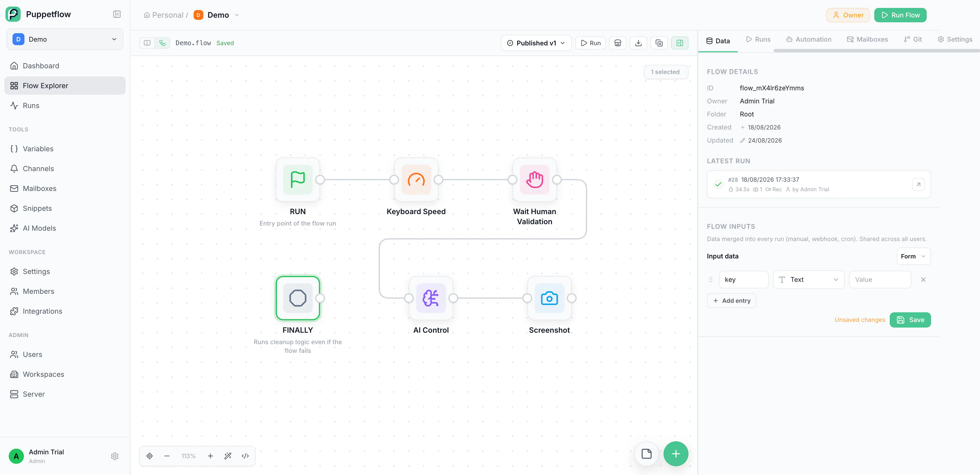Viewport: 980px width, 475px height.
Task: Collapse the left sidebar panel icon
Action: tap(117, 14)
